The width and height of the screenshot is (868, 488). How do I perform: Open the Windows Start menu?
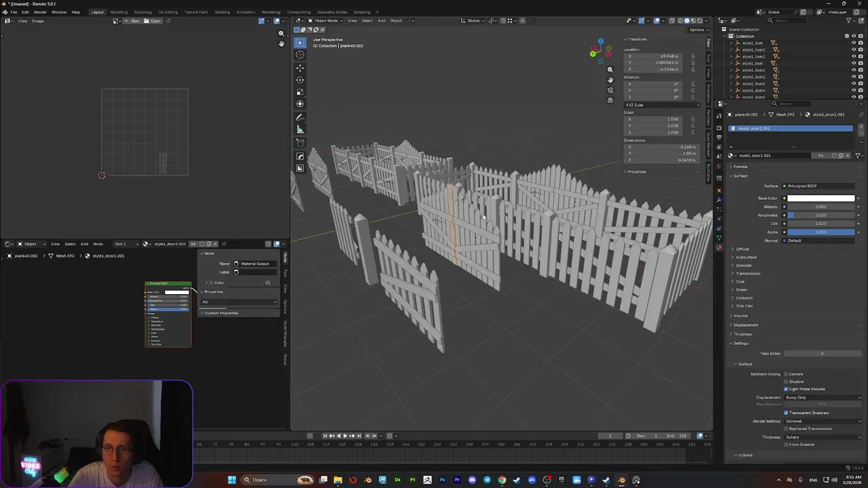coord(232,480)
